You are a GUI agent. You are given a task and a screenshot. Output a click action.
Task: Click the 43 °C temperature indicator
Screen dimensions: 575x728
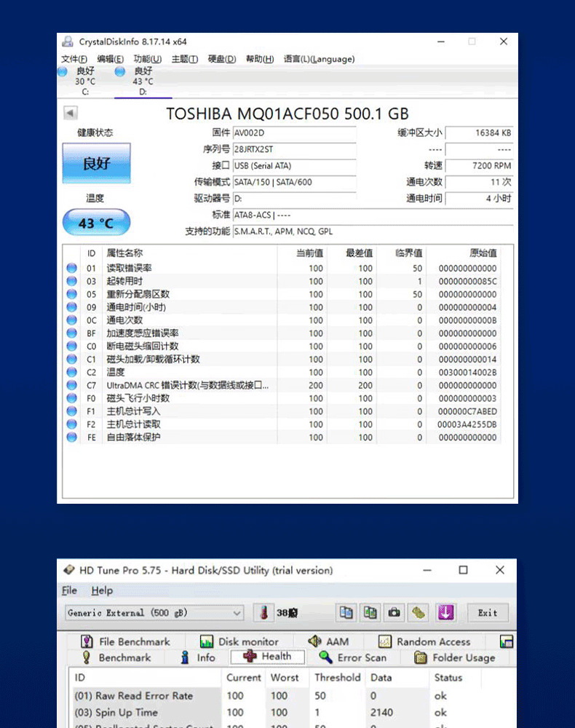[97, 223]
